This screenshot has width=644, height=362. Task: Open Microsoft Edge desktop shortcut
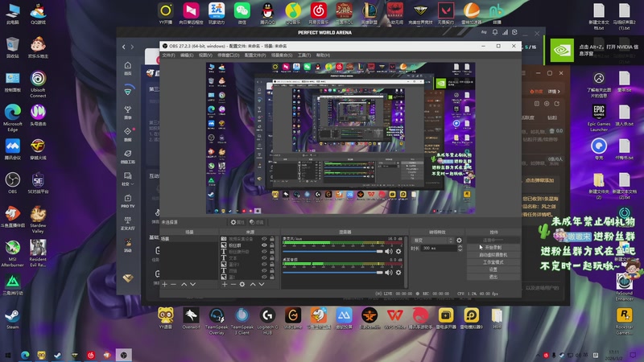(13, 117)
